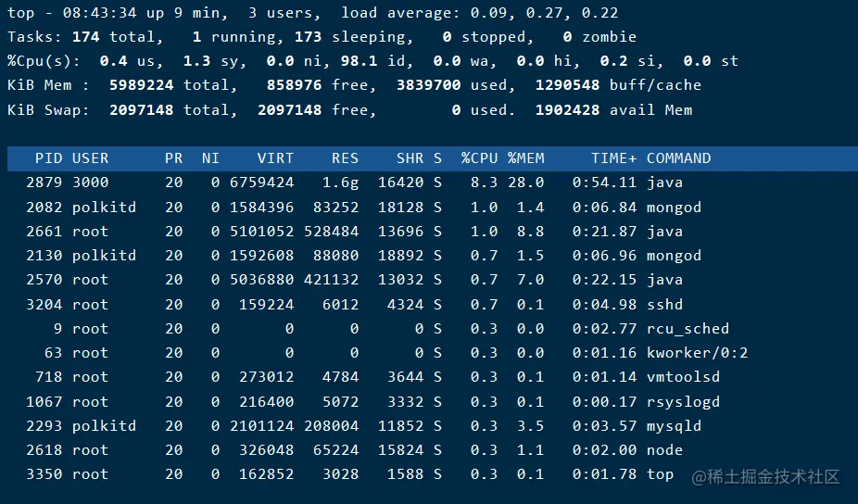Click the VIRT column header
This screenshot has width=858, height=504.
point(275,158)
